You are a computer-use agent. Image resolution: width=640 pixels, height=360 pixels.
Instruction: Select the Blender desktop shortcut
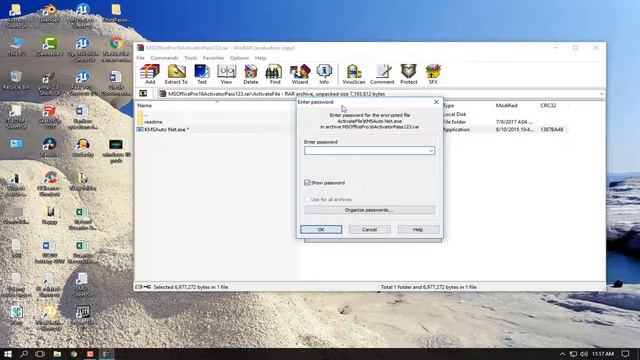pos(49,13)
